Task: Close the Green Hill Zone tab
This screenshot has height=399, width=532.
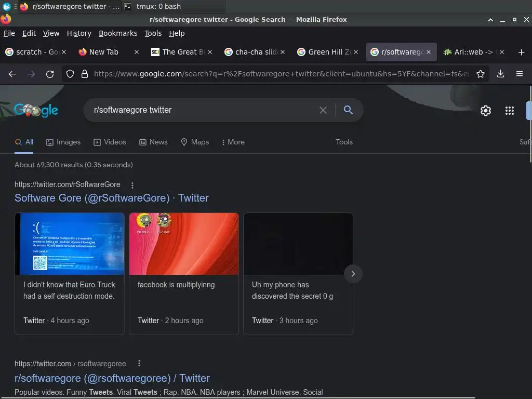Action: point(355,52)
